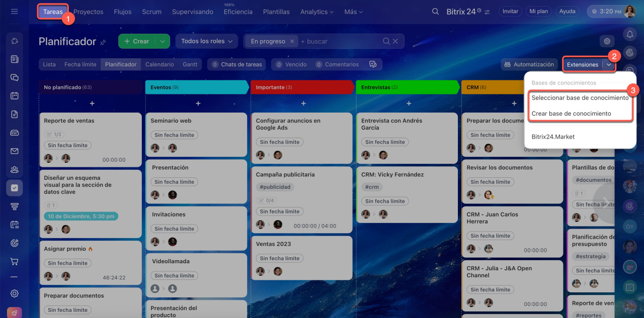Open the shopping cart icon in sidebar
Viewport: 644px width, 318px height.
(x=15, y=262)
